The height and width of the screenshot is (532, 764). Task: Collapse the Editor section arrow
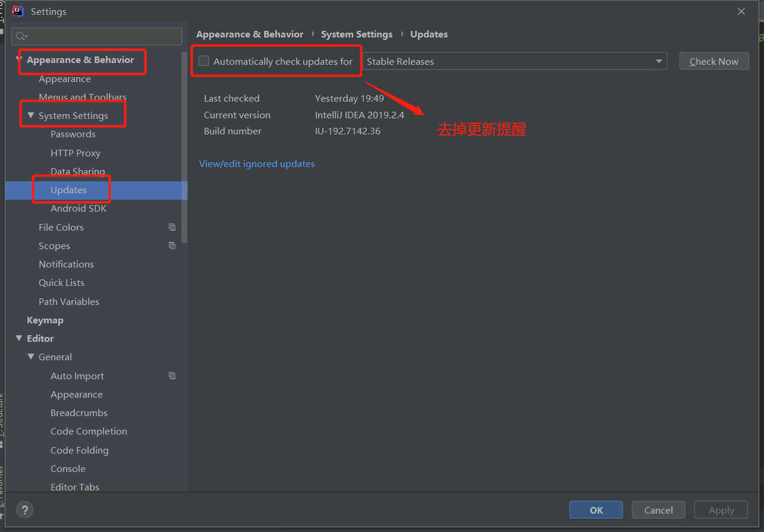[19, 338]
